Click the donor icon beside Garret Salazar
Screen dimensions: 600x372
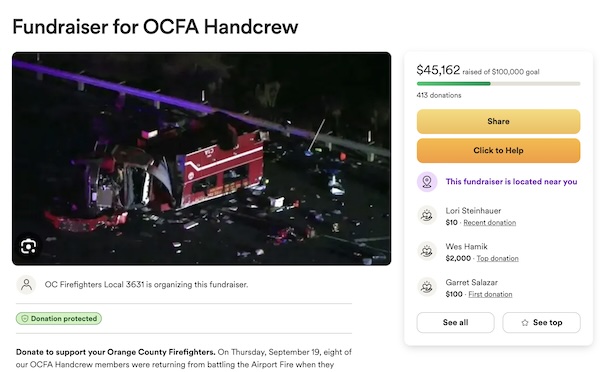[427, 287]
